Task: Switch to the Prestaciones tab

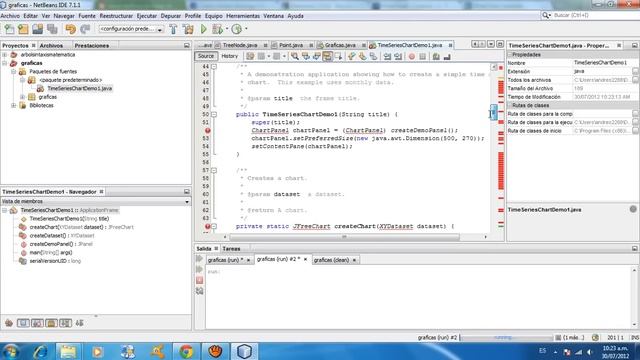Action: (x=92, y=46)
